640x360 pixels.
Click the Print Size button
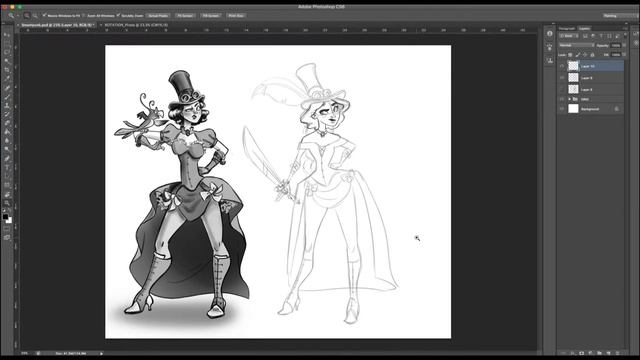(236, 16)
